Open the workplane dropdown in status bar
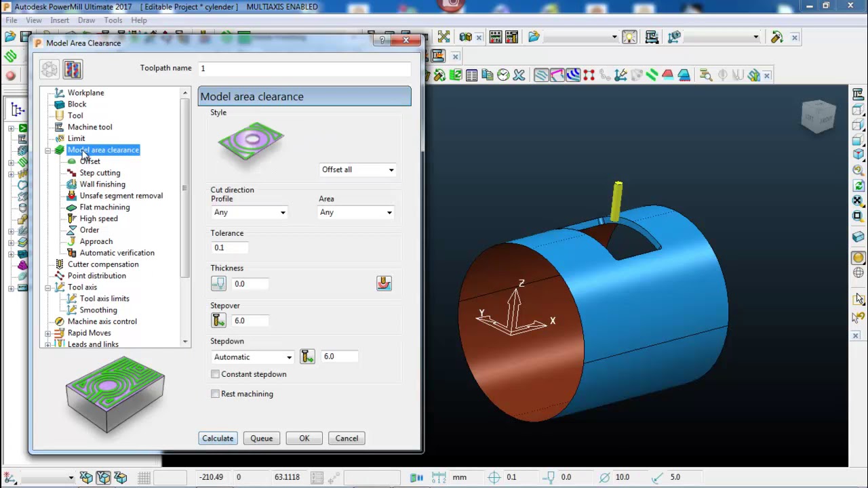The image size is (868, 488). click(x=71, y=478)
